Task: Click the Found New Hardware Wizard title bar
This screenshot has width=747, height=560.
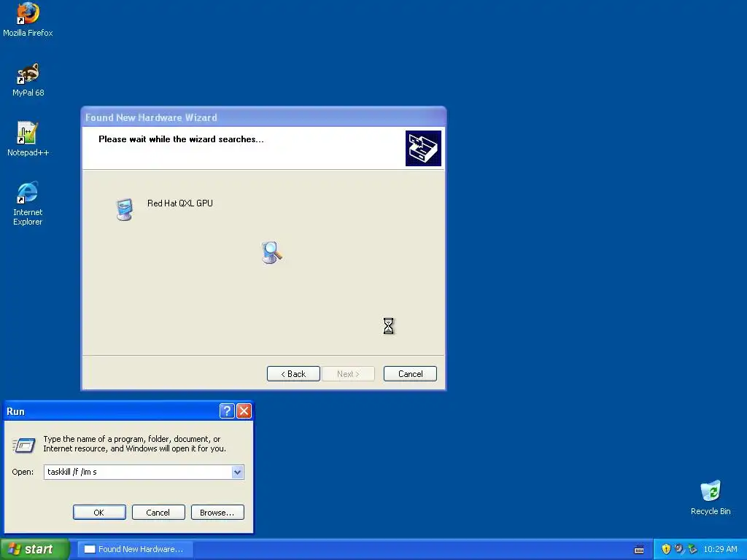Action: click(x=263, y=117)
